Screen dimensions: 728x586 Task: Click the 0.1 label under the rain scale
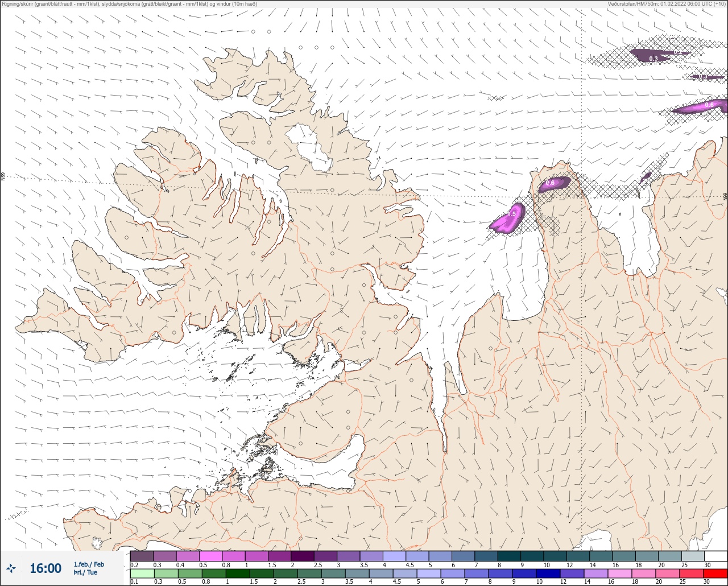pyautogui.click(x=134, y=582)
